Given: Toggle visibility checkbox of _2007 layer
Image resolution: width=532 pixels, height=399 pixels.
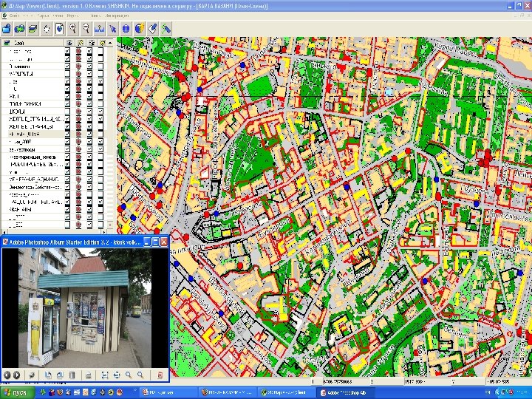Looking at the screenshot, I should coord(67,141).
